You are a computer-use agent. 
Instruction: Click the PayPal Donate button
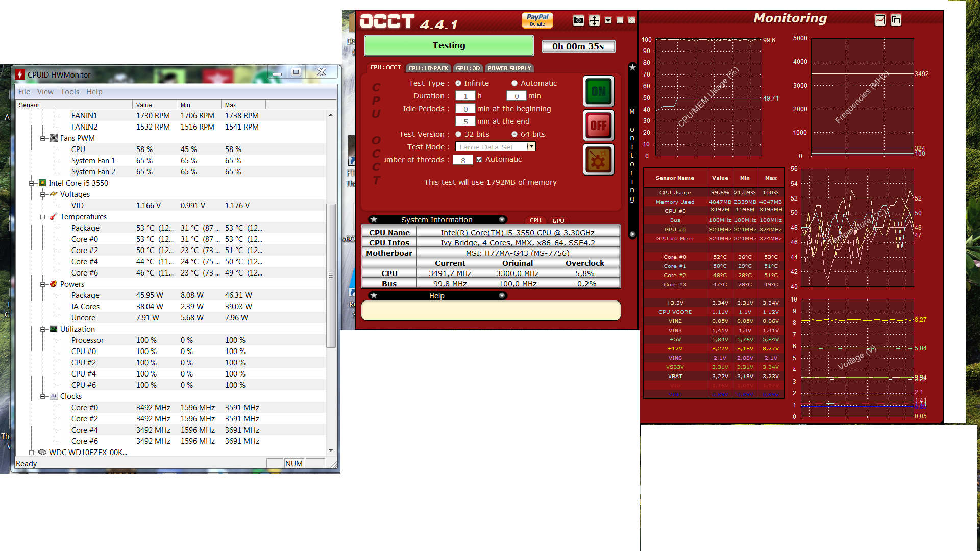tap(537, 20)
